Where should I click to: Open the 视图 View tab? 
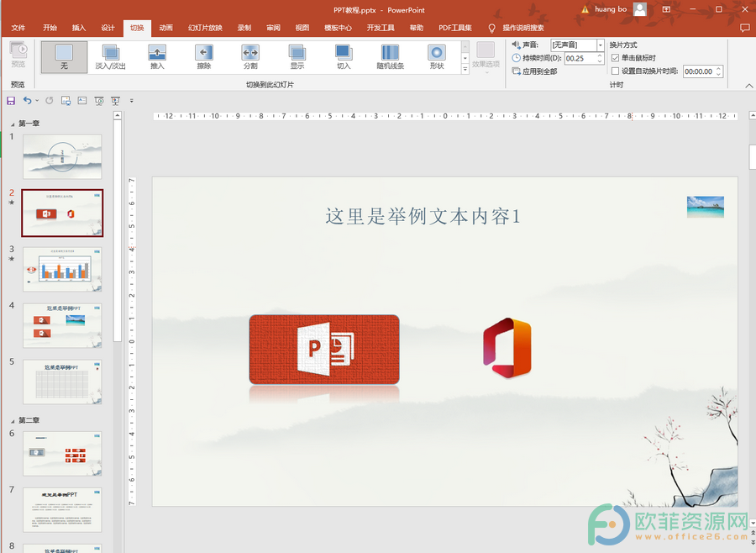pos(302,28)
